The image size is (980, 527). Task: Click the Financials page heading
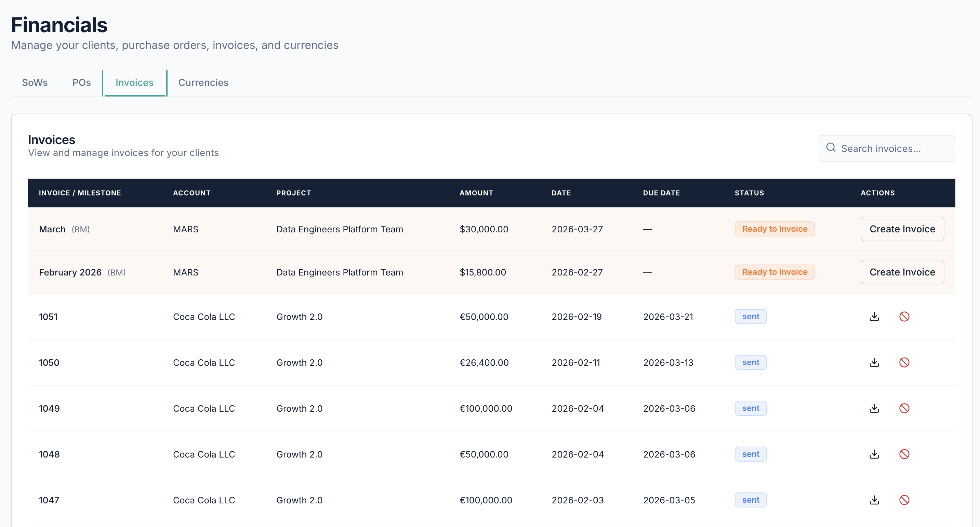pos(59,25)
